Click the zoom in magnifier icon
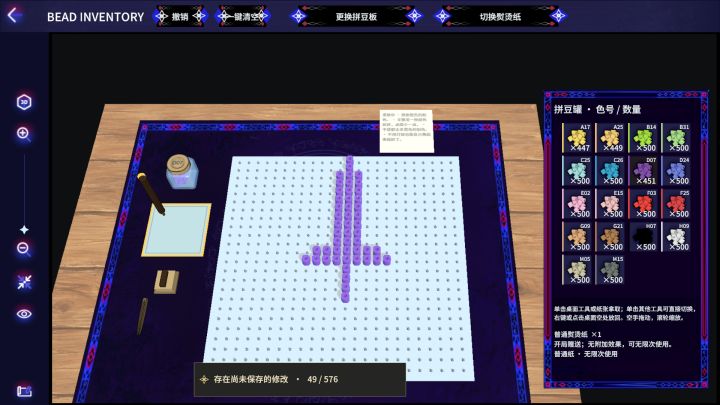720x405 pixels. tap(23, 134)
